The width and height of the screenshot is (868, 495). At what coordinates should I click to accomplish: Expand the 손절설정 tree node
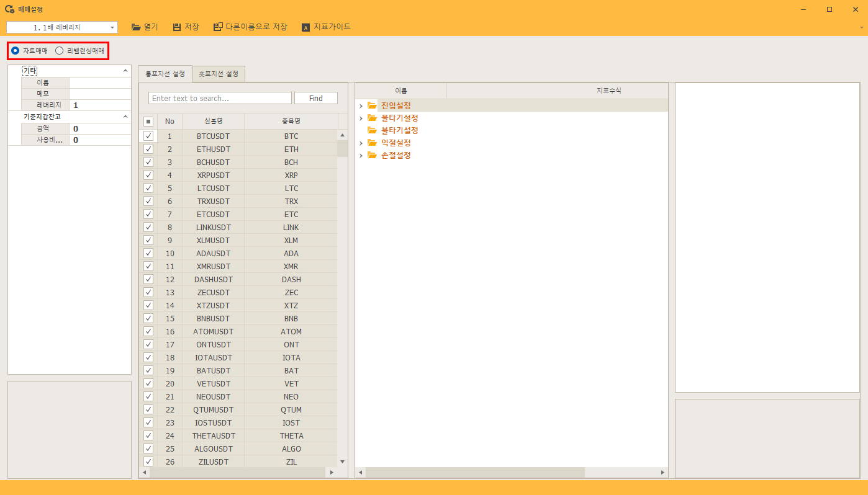361,156
